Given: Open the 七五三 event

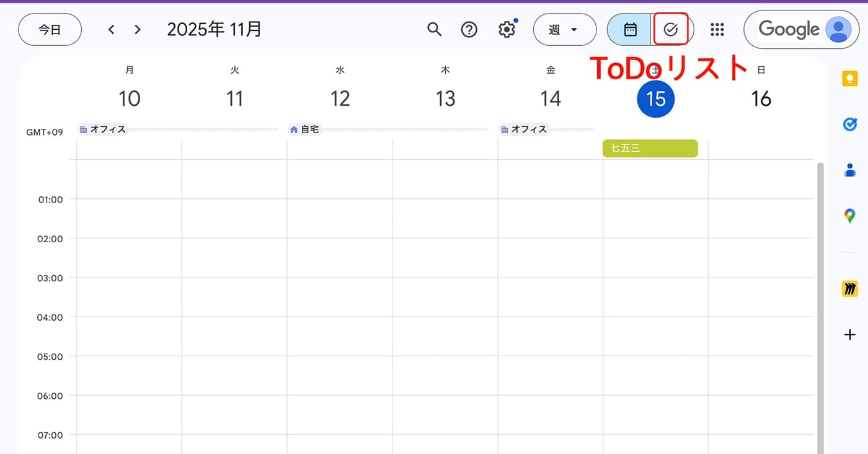Looking at the screenshot, I should click(x=650, y=149).
